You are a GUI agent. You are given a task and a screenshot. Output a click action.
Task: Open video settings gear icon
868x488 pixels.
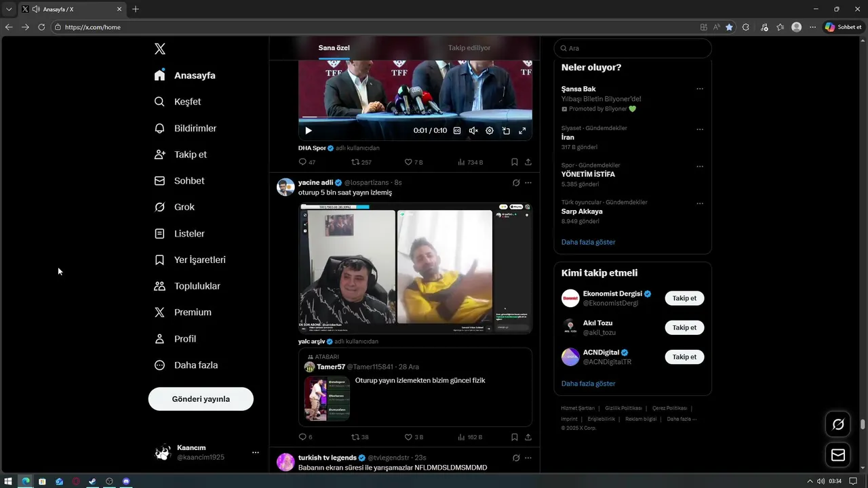tap(490, 131)
